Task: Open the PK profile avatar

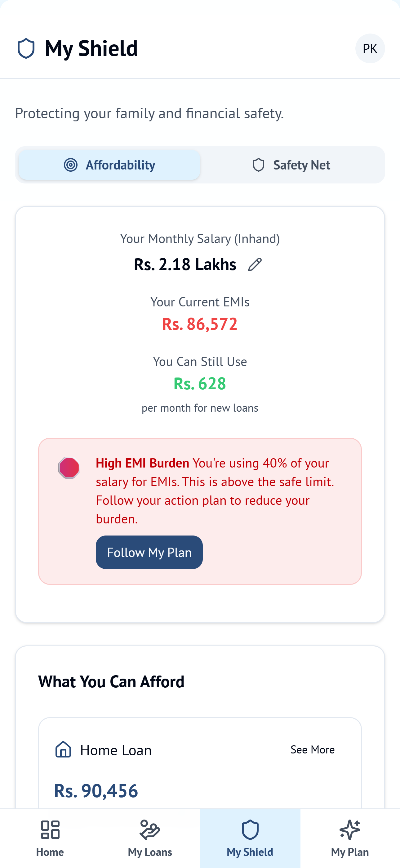Action: 370,48
